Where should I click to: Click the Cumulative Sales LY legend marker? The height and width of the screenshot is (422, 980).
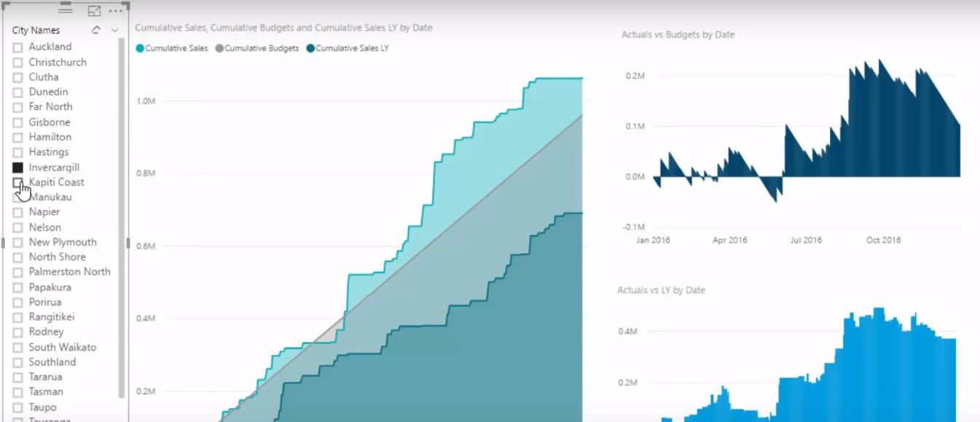[310, 49]
